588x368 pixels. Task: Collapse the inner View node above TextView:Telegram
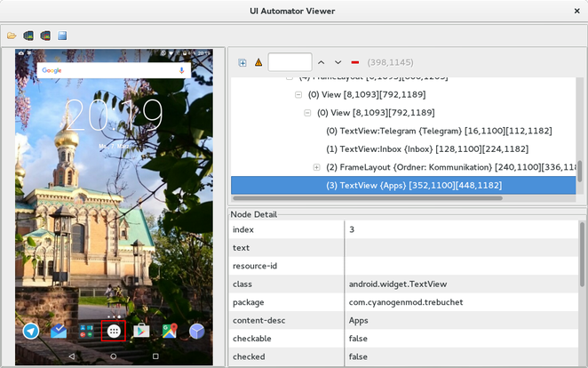click(307, 113)
